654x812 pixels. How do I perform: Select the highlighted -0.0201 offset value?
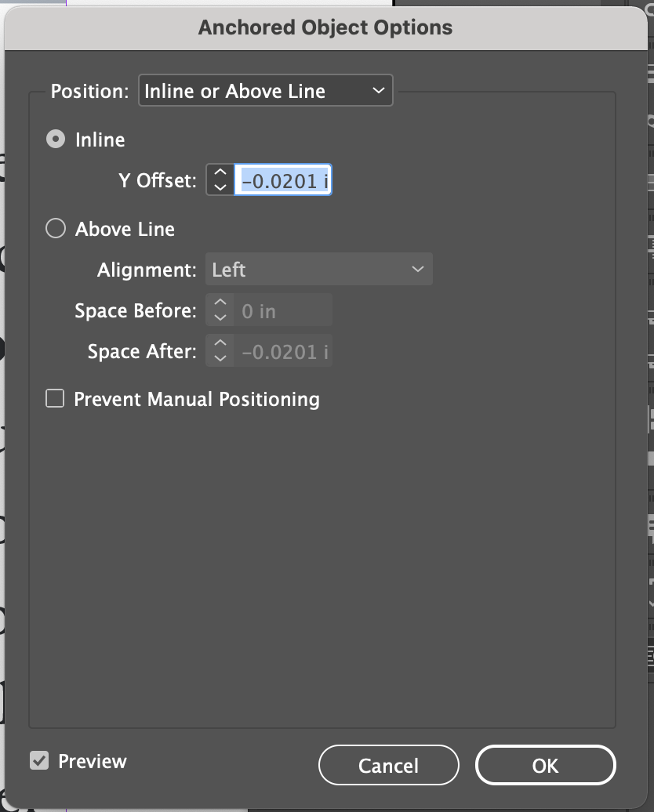pyautogui.click(x=282, y=179)
